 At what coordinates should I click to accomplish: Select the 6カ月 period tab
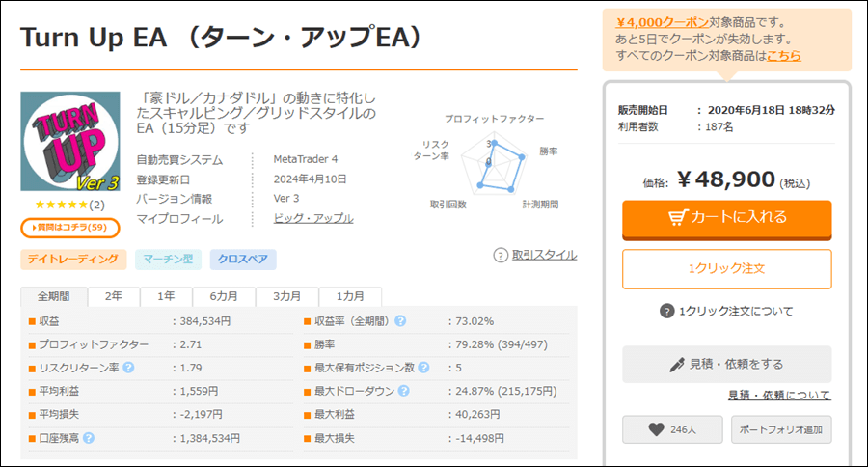point(224,296)
